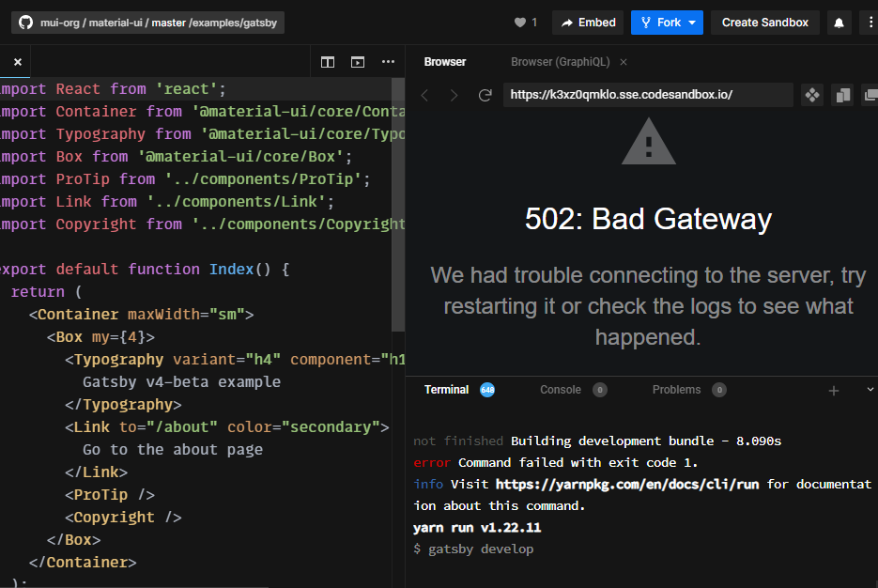Open preview in new window icon
The width and height of the screenshot is (878, 588).
(x=870, y=95)
